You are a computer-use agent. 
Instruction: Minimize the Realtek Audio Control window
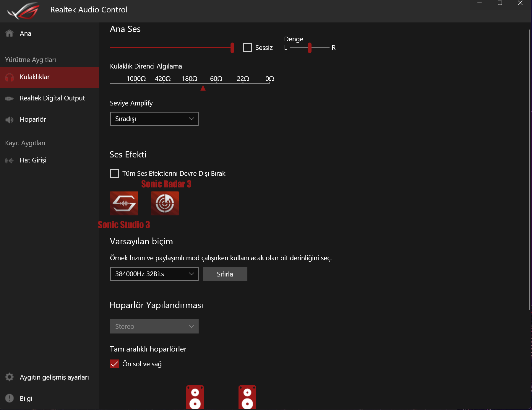[480, 3]
